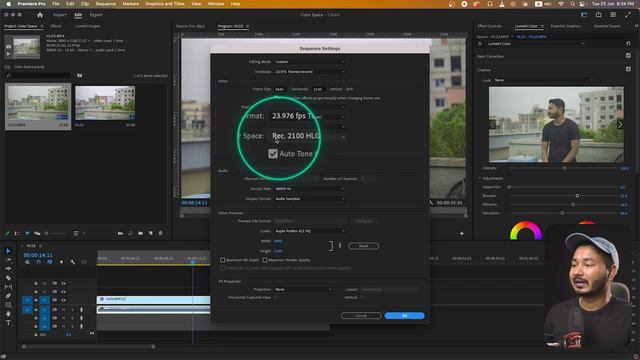Select the Ripple Edit tool
This screenshot has height=360, width=640.
[x=8, y=269]
